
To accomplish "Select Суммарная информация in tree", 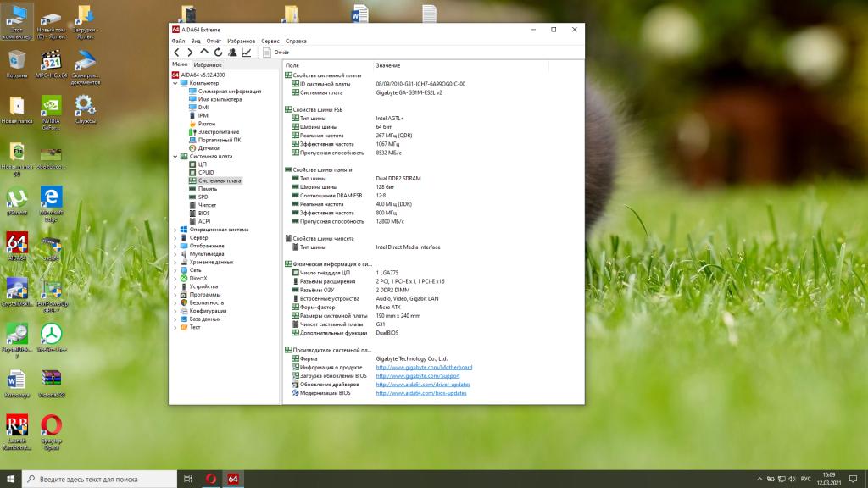I will pos(229,91).
